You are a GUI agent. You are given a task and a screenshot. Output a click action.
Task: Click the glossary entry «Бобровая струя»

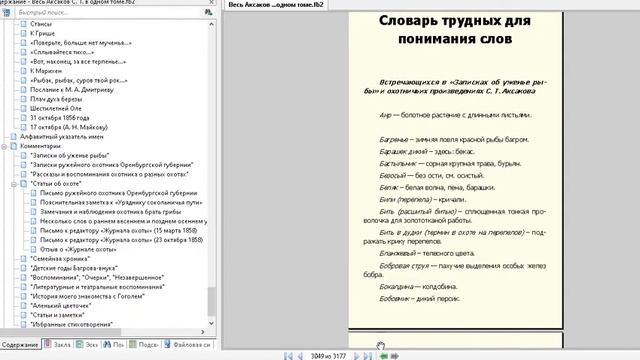404,266
